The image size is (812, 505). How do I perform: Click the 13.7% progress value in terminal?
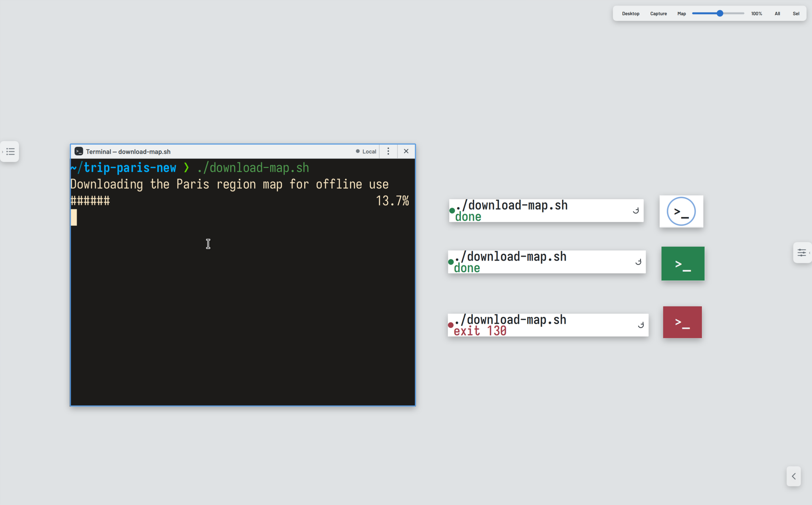pyautogui.click(x=392, y=201)
